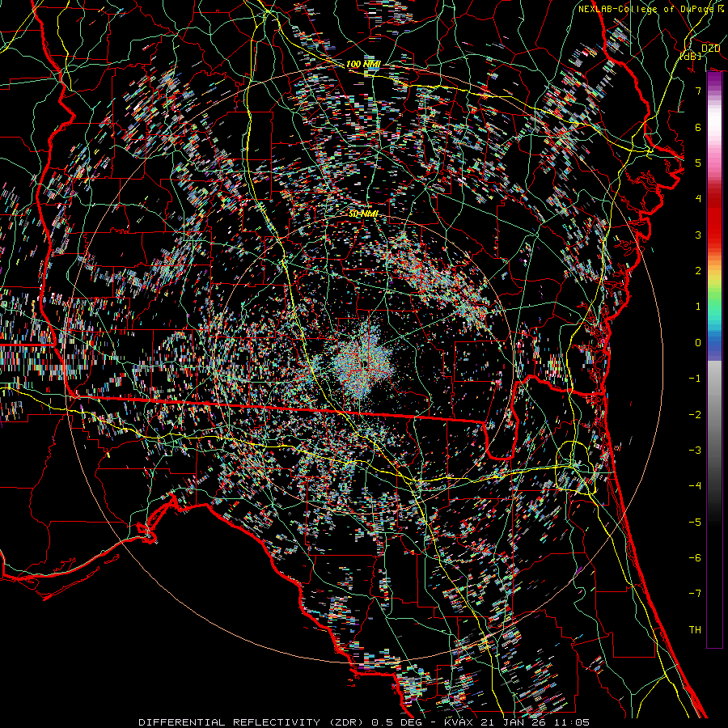This screenshot has width=728, height=728.
Task: Click the 0 value on the color scale
Action: [x=698, y=343]
